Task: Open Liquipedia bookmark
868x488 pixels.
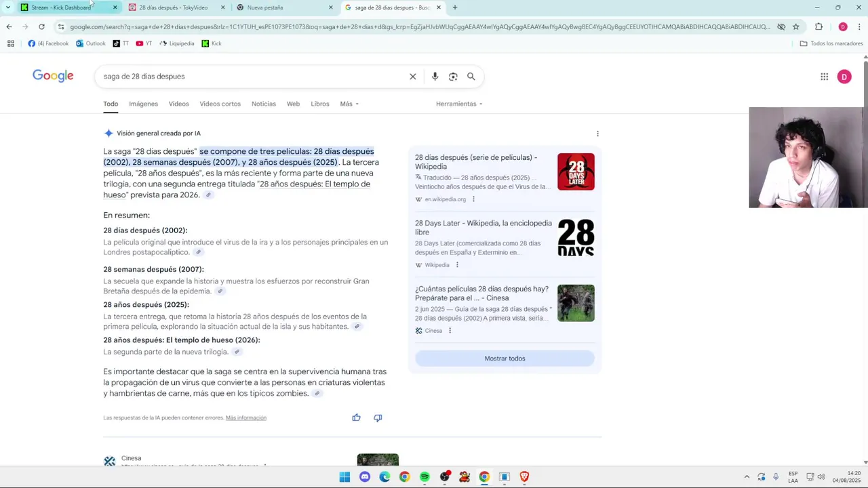Action: 177,43
